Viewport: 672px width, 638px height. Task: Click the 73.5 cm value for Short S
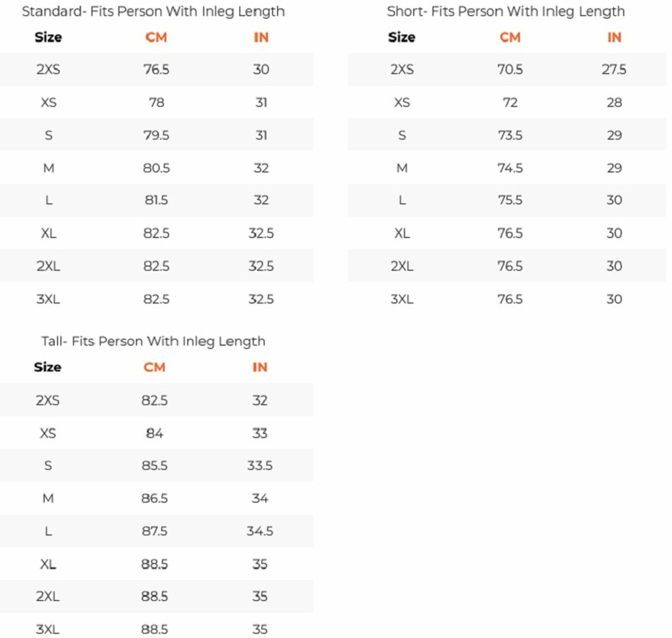510,135
